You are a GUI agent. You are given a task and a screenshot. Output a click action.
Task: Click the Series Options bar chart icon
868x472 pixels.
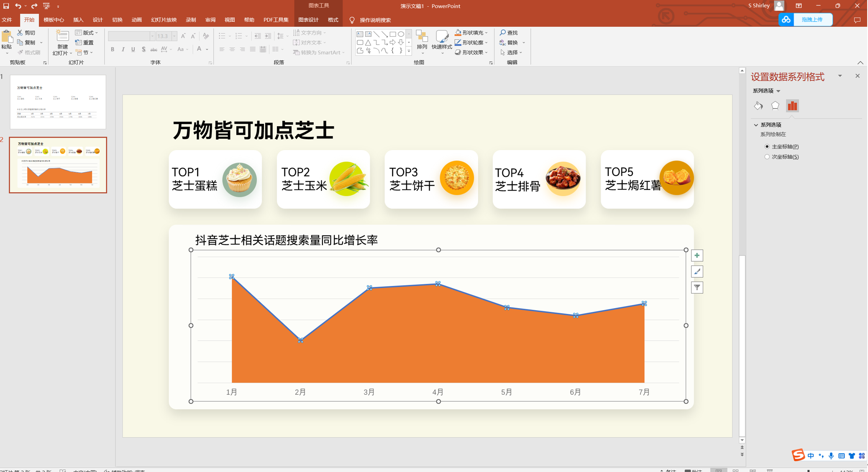792,106
